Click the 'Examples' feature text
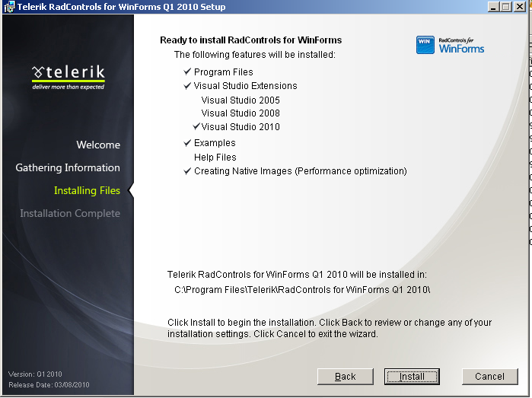Viewport: 532px width, 398px height. tap(215, 143)
